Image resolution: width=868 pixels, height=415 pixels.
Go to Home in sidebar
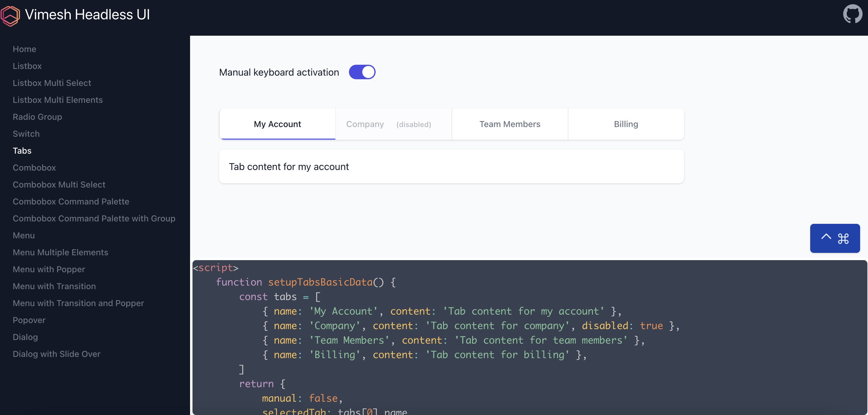pyautogui.click(x=24, y=49)
